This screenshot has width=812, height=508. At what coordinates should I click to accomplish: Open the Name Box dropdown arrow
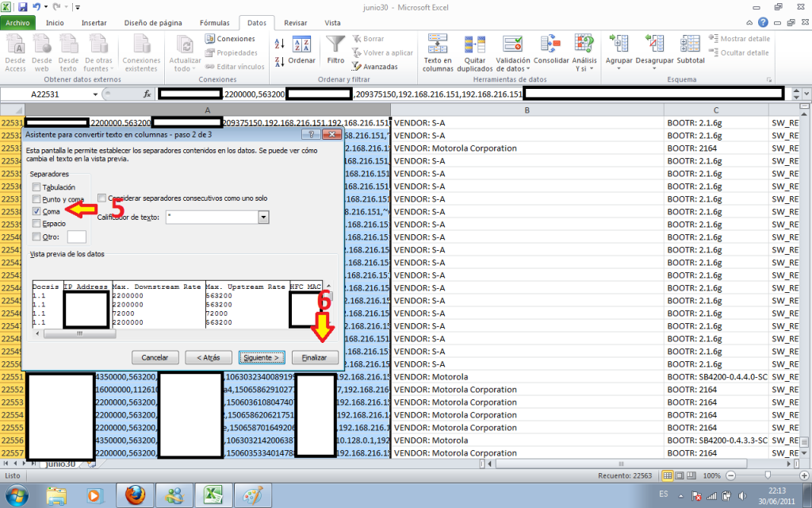click(96, 94)
